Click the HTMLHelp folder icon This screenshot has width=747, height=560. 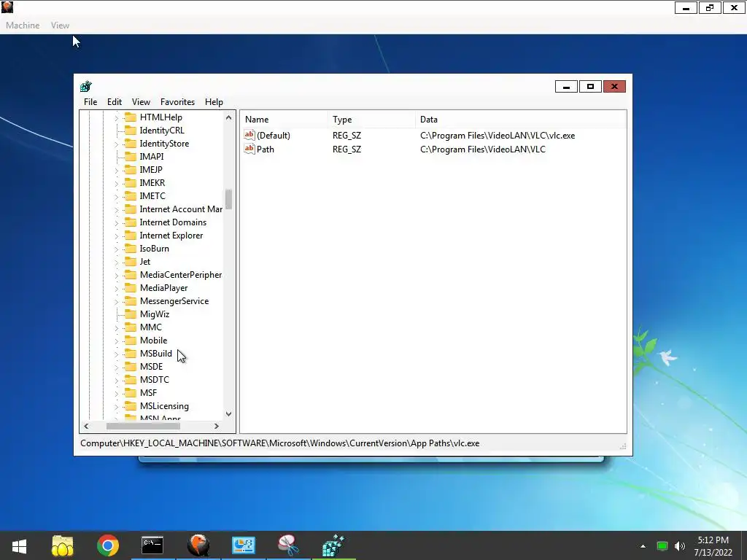pos(131,117)
